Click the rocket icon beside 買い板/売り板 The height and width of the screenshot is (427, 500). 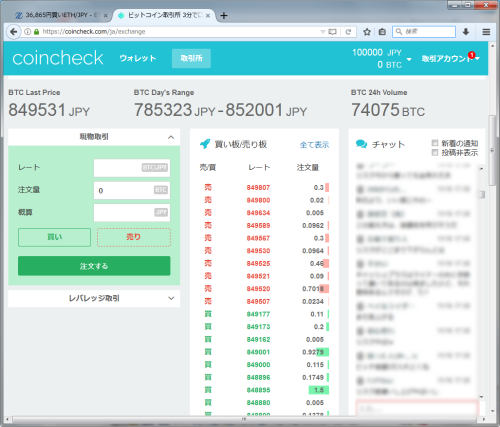205,144
